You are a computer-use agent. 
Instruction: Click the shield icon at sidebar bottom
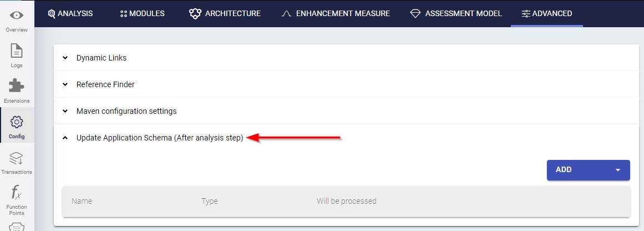point(17,227)
